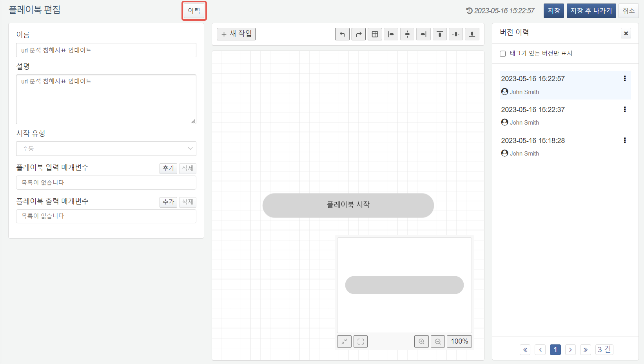
Task: Align selected tasks to the right
Action: 423,34
